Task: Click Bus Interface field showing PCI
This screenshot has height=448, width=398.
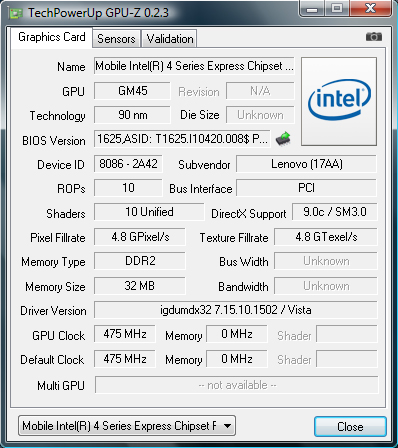Action: [x=306, y=188]
